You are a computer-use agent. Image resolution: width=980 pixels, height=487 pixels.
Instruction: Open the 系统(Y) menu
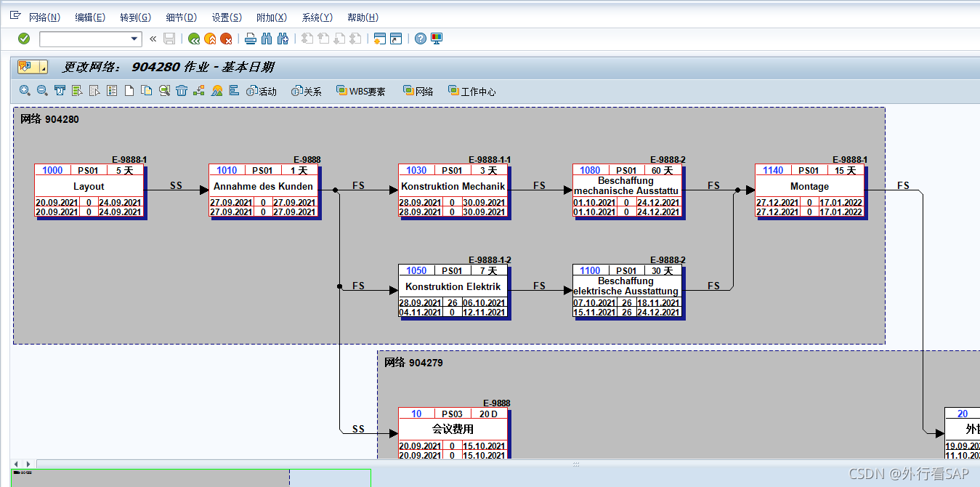pos(317,17)
